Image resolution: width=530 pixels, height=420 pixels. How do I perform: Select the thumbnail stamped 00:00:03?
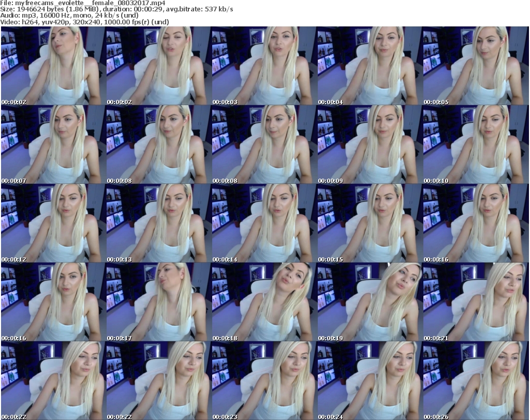[264, 66]
